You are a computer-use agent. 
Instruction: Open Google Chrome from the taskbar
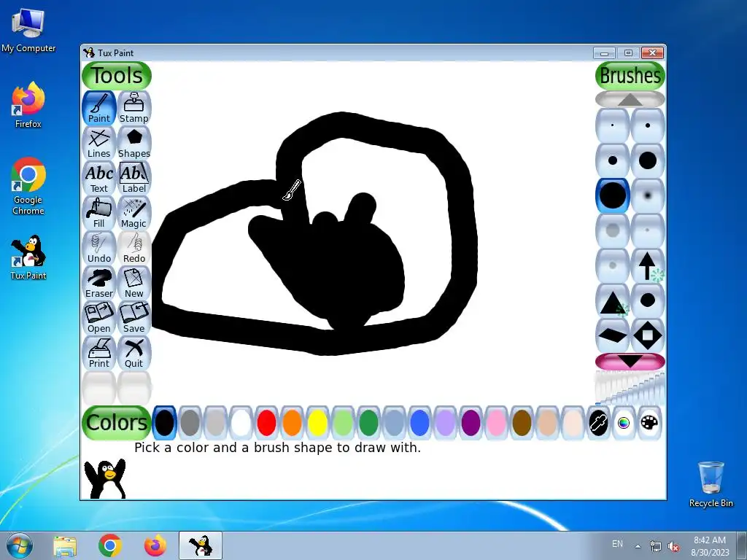[109, 545]
